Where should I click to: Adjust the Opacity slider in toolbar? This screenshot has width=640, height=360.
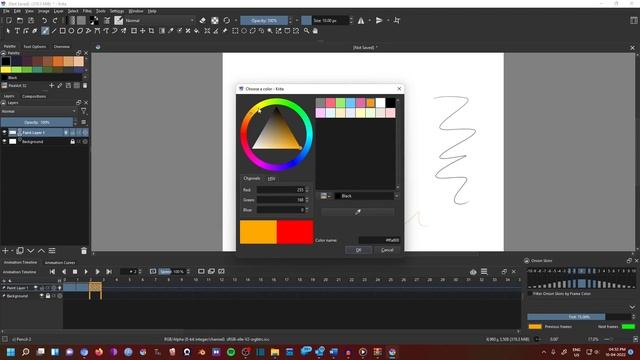(x=264, y=20)
